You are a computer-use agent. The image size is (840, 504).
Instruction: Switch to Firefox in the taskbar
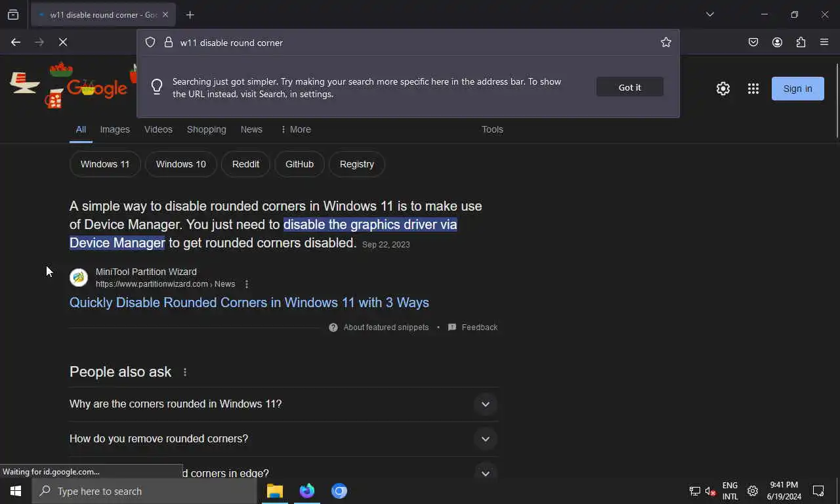307,491
